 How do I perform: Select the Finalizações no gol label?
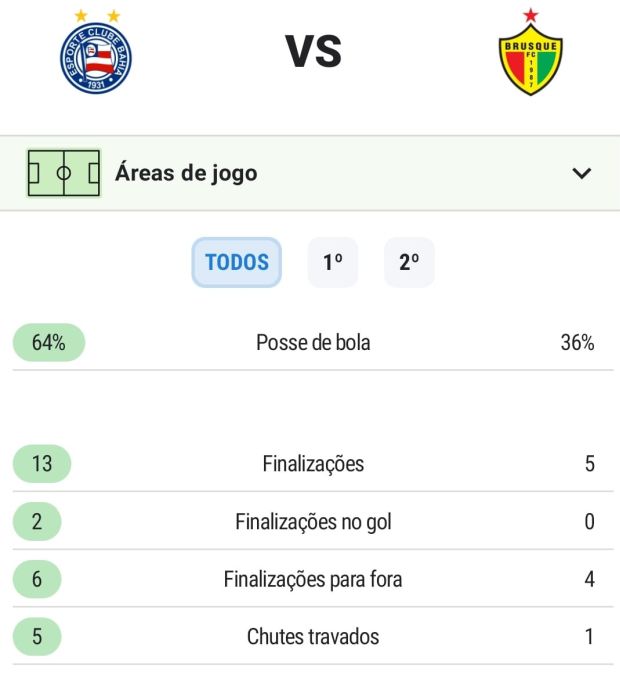(x=313, y=521)
